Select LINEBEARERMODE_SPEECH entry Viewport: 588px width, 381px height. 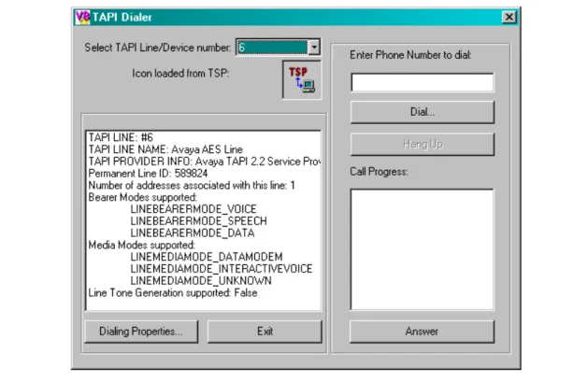coord(199,221)
